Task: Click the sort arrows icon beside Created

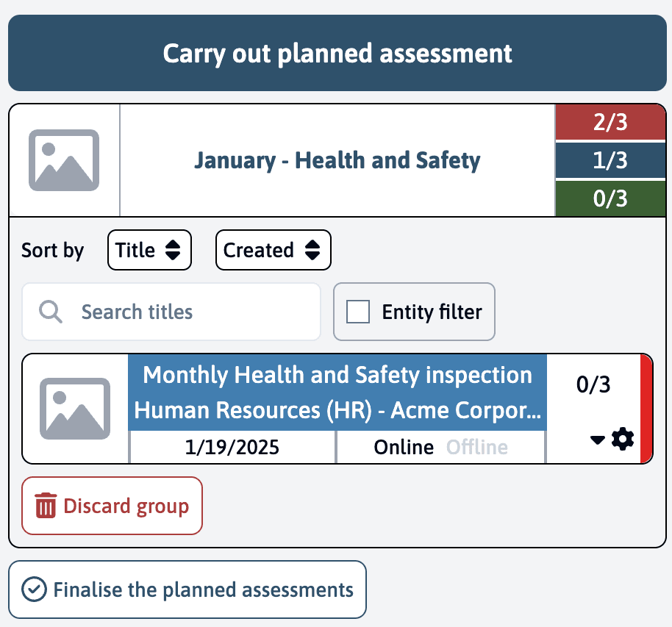Action: click(x=312, y=251)
